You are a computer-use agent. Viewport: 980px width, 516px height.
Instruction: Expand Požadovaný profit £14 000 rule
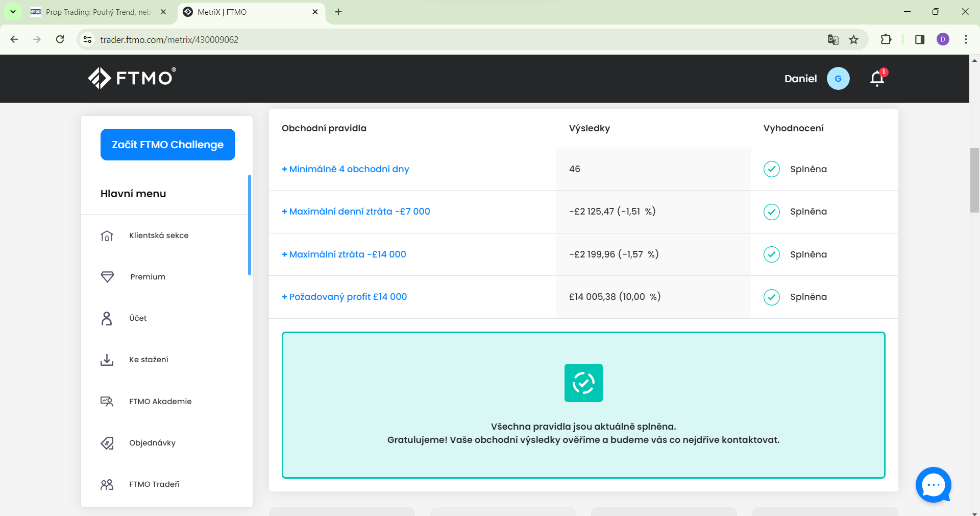tap(345, 297)
